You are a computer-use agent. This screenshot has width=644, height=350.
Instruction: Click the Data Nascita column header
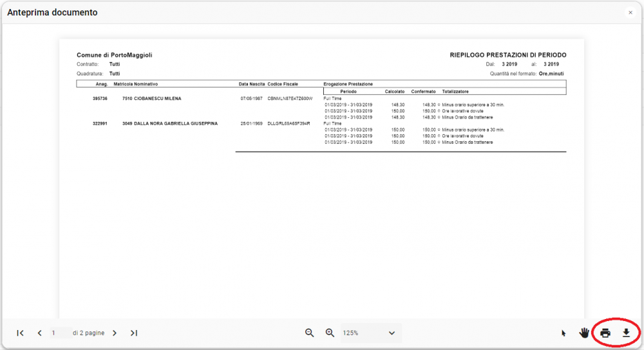[x=252, y=84]
